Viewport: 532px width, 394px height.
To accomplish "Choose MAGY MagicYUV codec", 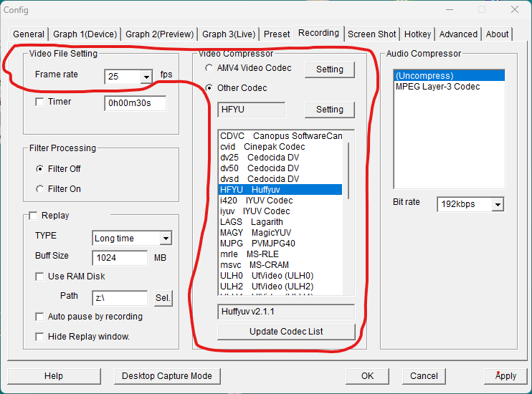I will point(280,233).
